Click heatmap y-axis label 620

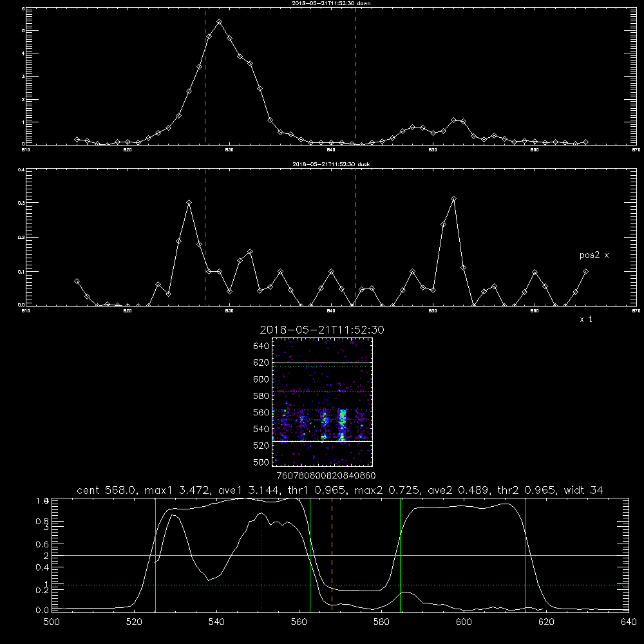(x=261, y=363)
